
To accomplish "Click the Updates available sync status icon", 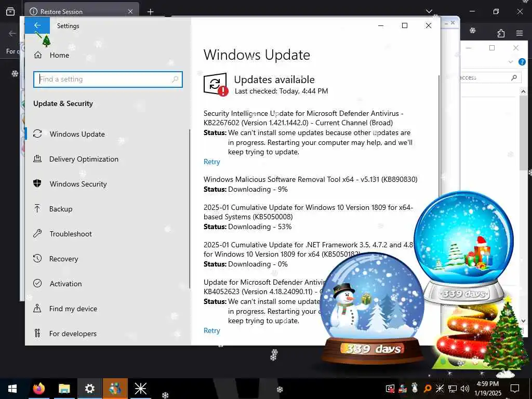I will (216, 85).
